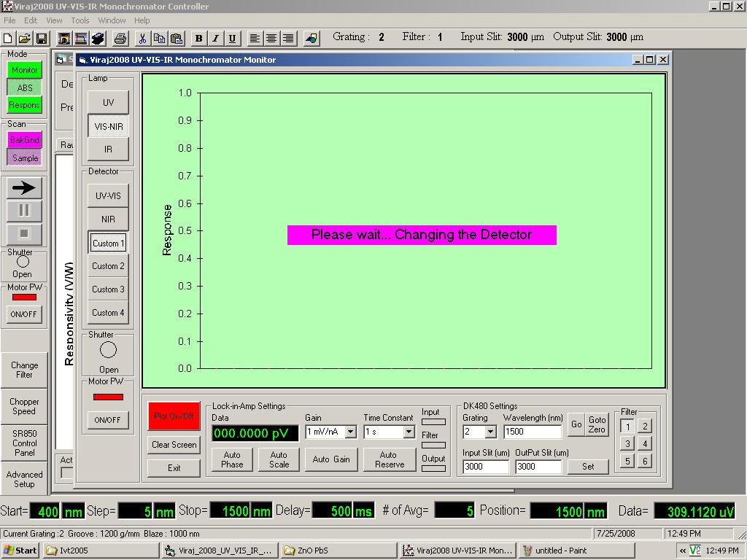747x560 pixels.
Task: Switch to untitled - Paint in taskbar
Action: [x=577, y=551]
